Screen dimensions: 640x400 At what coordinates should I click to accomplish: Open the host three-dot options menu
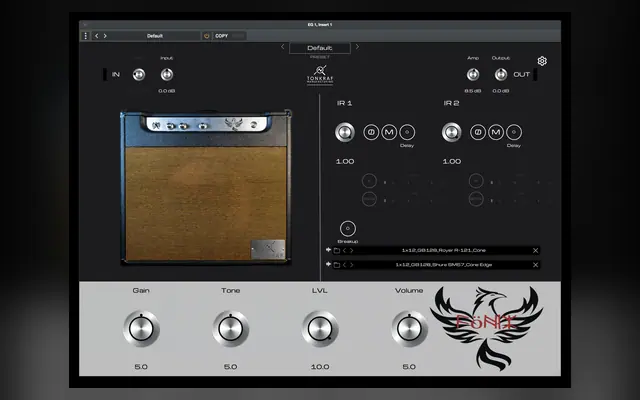[x=85, y=36]
